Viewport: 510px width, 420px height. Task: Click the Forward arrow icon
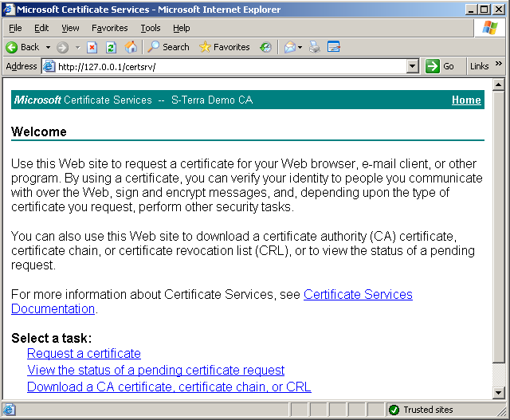(62, 48)
